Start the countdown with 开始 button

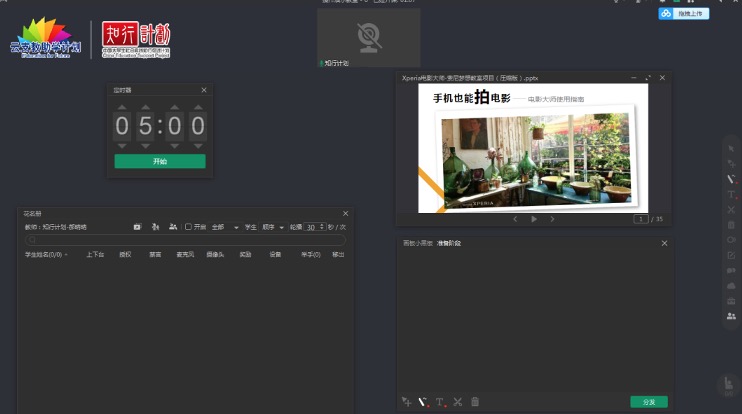(x=160, y=161)
